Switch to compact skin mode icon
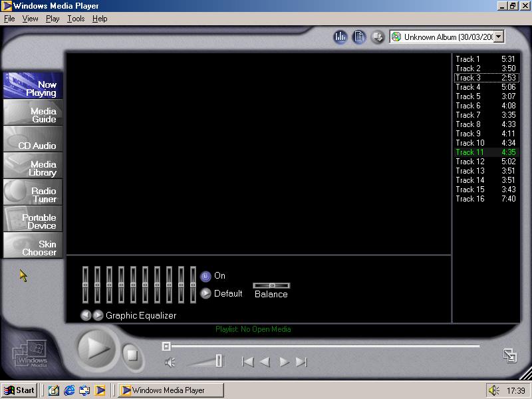The height and width of the screenshot is (399, 532). pos(510,356)
